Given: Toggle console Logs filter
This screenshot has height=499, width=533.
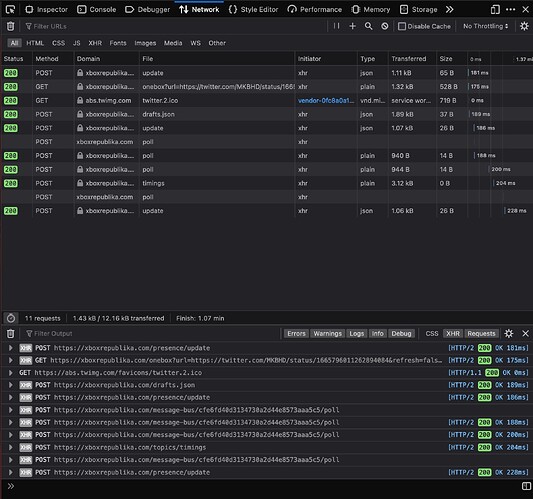Looking at the screenshot, I should pos(357,333).
